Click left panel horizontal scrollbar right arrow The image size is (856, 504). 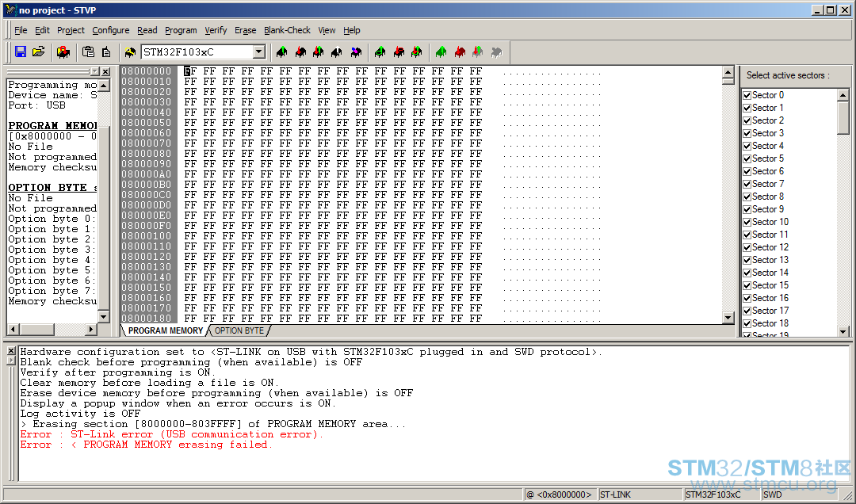[x=91, y=329]
